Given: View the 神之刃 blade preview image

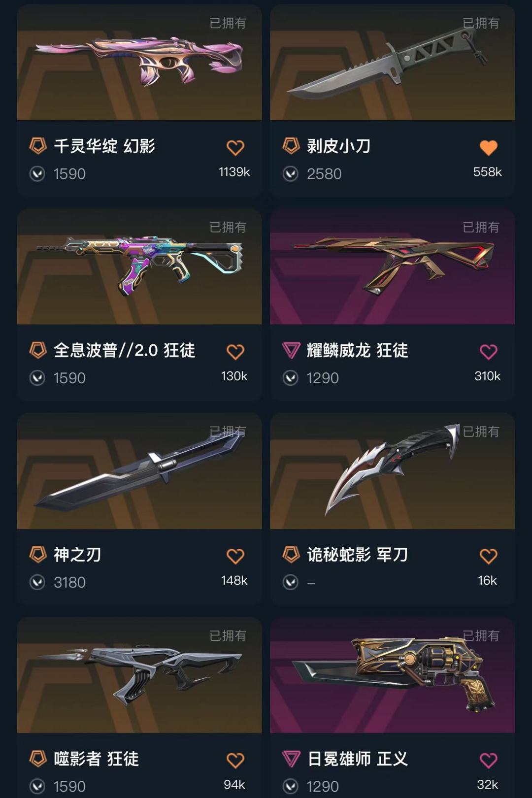Looking at the screenshot, I should point(139,471).
